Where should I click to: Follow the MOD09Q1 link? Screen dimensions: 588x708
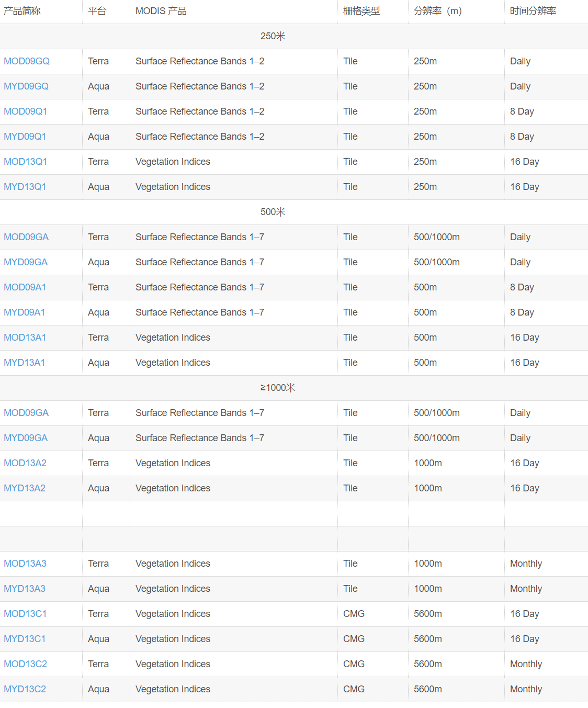tap(26, 111)
